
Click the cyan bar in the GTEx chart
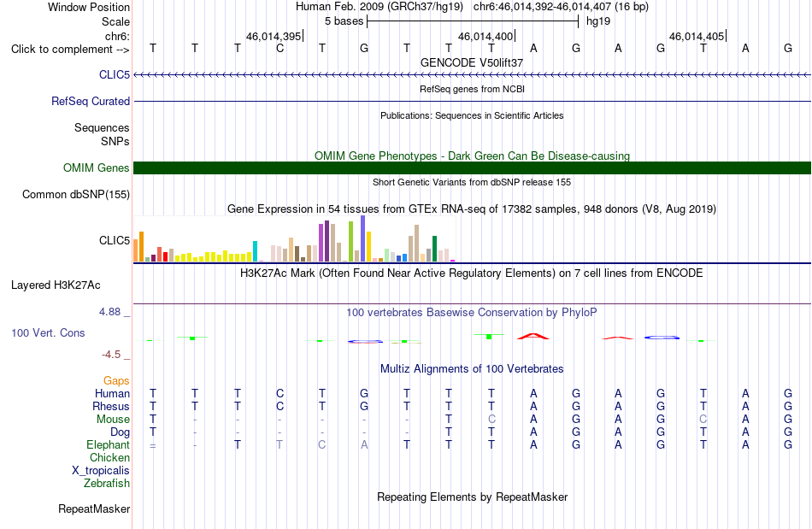(255, 251)
